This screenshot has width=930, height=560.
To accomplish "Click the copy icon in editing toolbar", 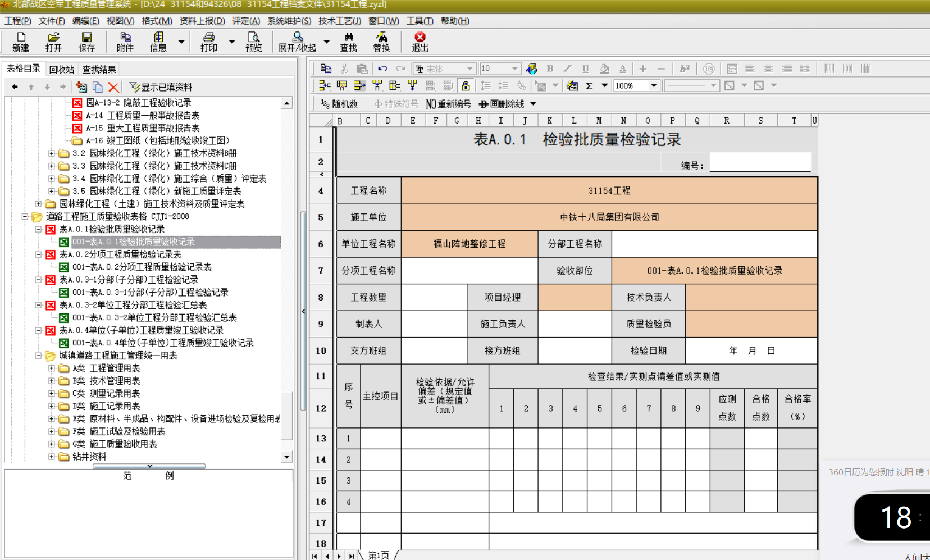I will (x=326, y=69).
